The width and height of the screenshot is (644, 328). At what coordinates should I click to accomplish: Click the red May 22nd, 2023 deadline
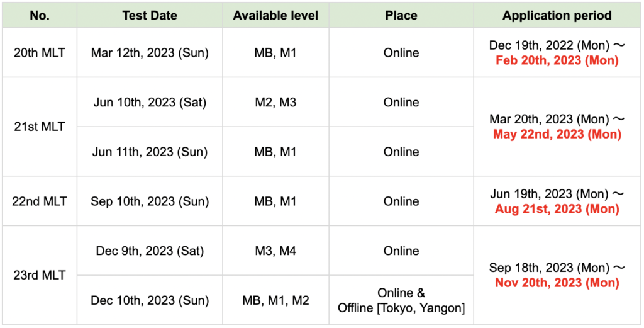(557, 134)
